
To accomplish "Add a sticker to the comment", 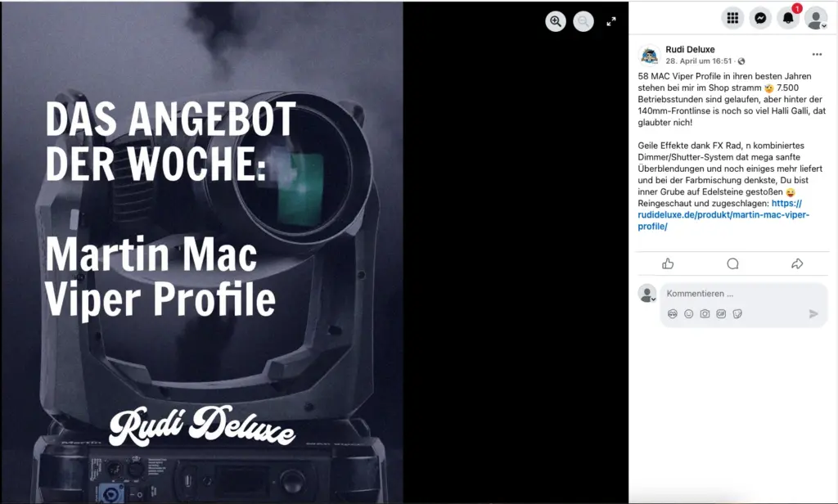I will pos(737,313).
